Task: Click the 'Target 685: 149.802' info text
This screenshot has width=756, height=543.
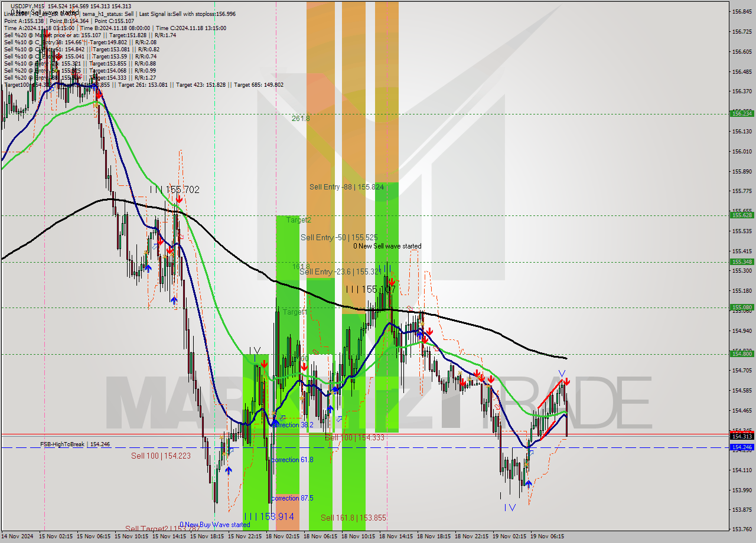Action: pyautogui.click(x=259, y=84)
